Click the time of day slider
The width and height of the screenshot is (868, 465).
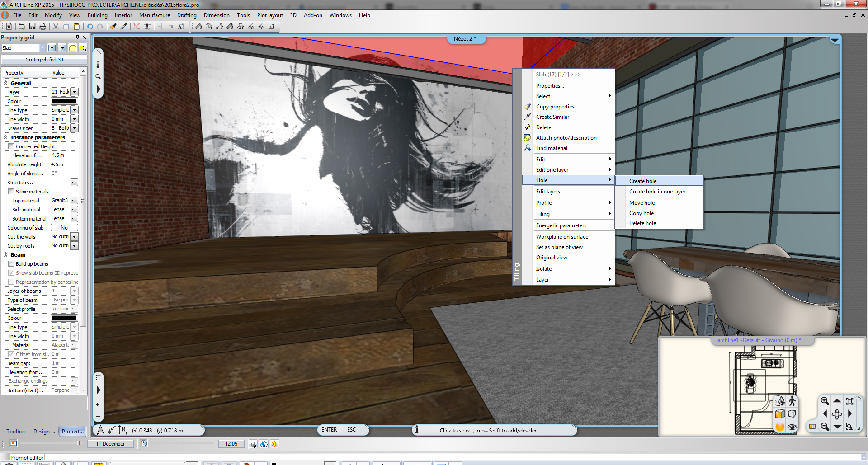tap(182, 443)
